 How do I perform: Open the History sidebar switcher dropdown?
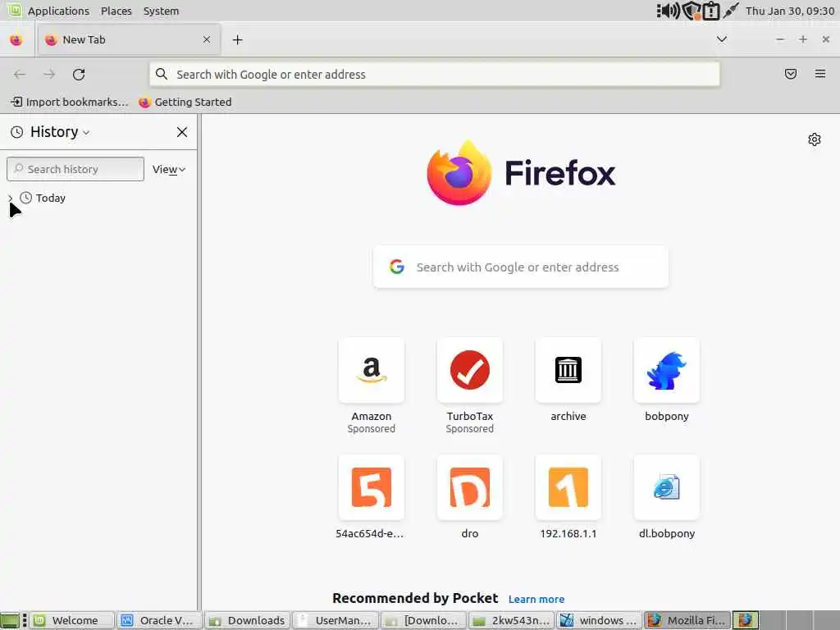(x=59, y=132)
